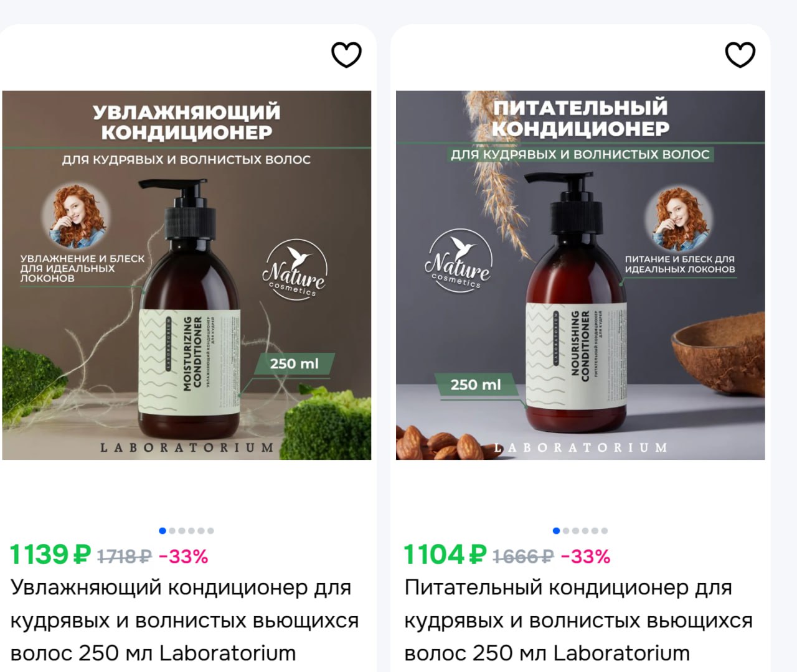
Task: Add the Увлажняющий кондиционер to favorites with the heart
Action: 346,54
